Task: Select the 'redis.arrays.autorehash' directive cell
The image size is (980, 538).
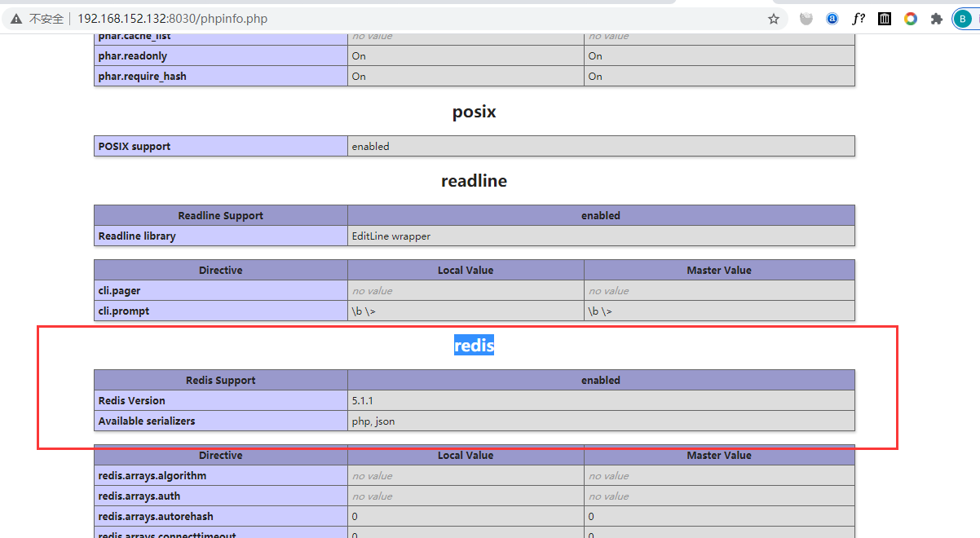Action: click(221, 516)
